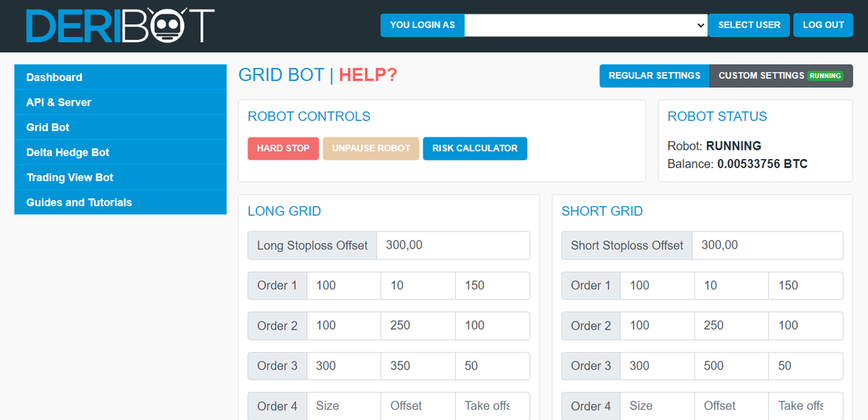Click Long Grid Order 4 Size field

click(x=344, y=406)
